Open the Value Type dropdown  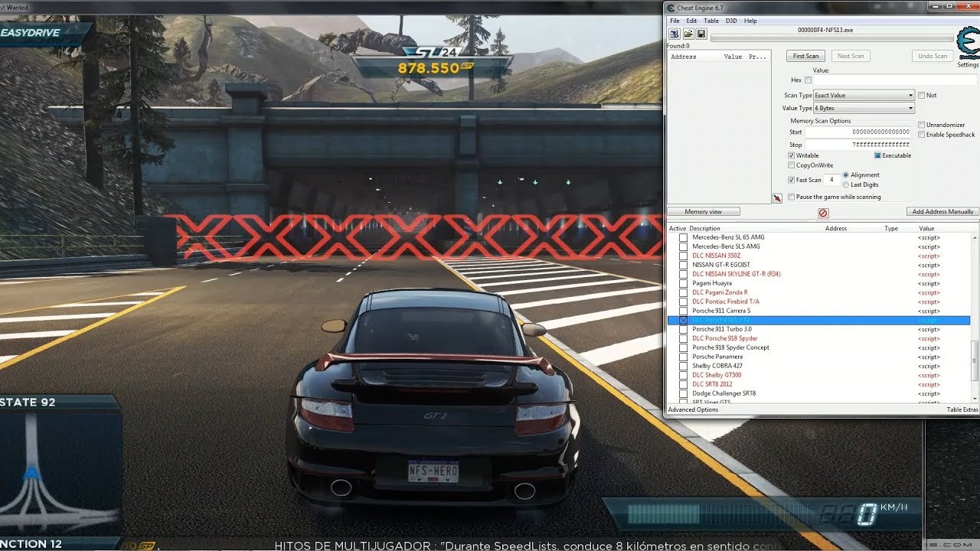click(x=864, y=108)
